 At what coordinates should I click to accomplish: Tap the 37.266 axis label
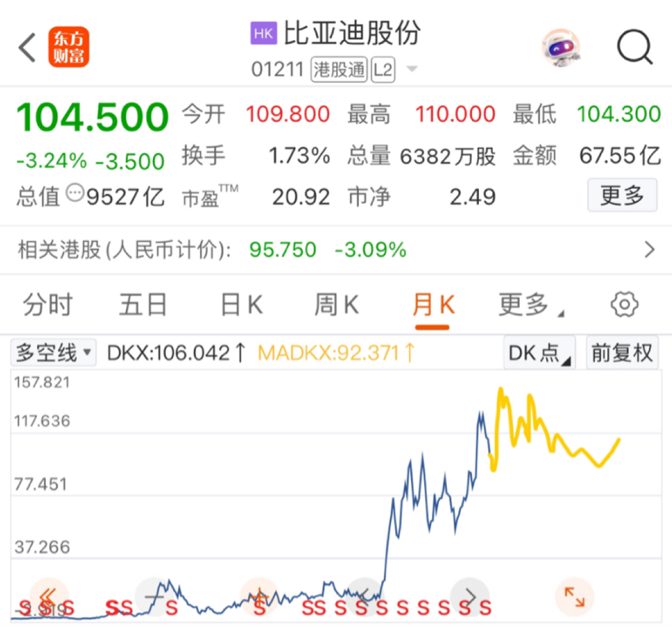tap(41, 548)
